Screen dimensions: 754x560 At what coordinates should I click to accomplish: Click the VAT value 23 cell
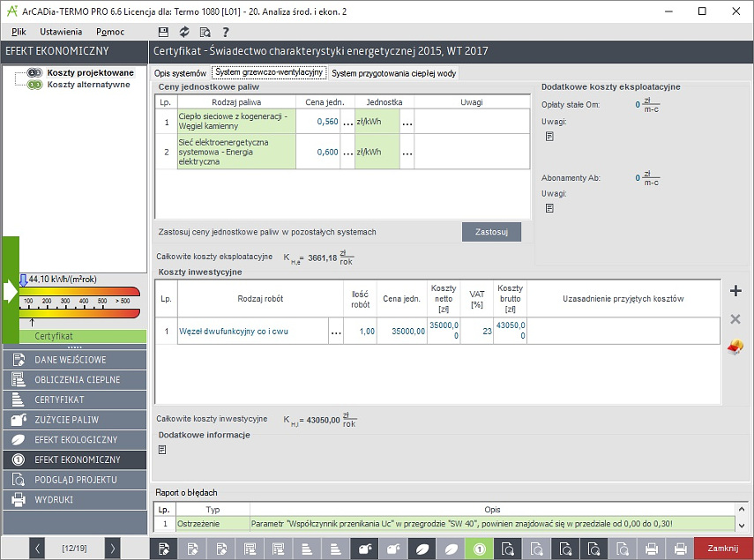477,332
